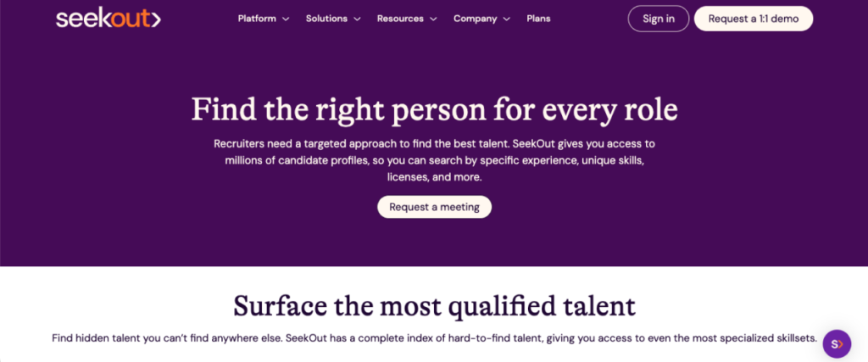Click the Resources menu label

pos(400,19)
